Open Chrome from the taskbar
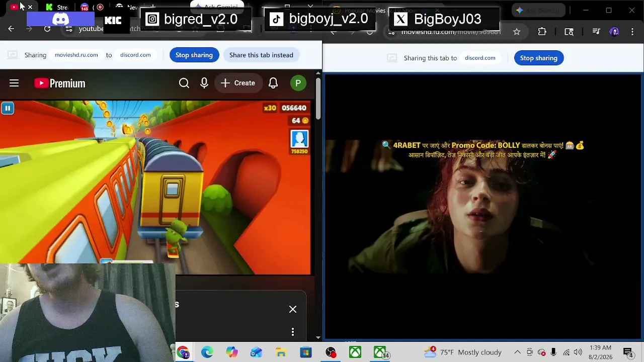Image resolution: width=644 pixels, height=362 pixels. click(183, 352)
